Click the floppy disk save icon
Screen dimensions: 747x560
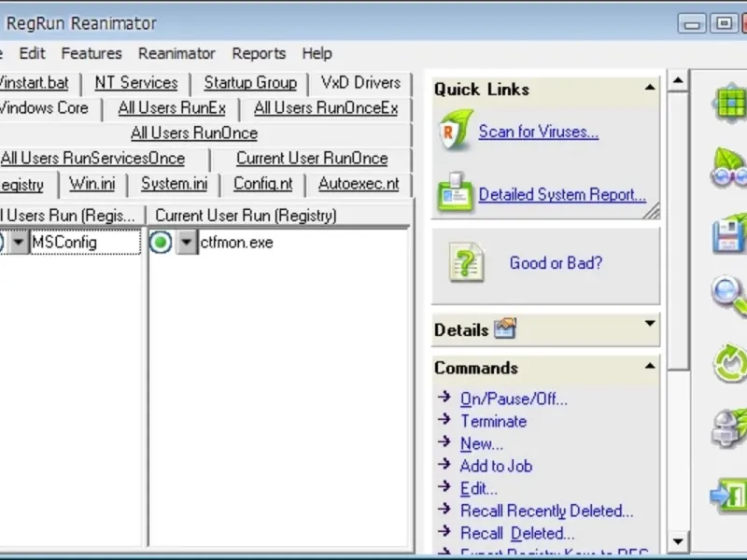pyautogui.click(x=730, y=233)
